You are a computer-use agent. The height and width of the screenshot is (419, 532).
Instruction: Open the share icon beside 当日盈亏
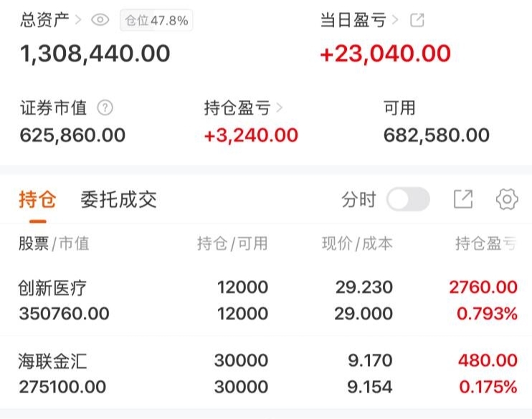point(417,20)
